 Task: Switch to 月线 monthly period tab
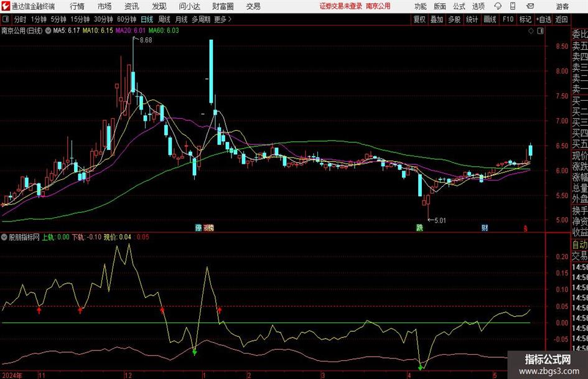[x=181, y=19]
